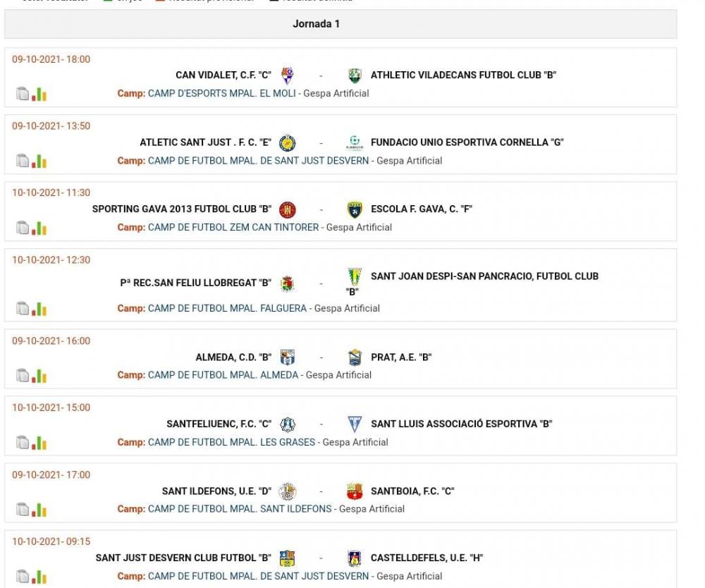Open CAMP DE FUTBOL ZEM CAN TINTORER link
The width and height of the screenshot is (705, 588).
[x=233, y=228]
